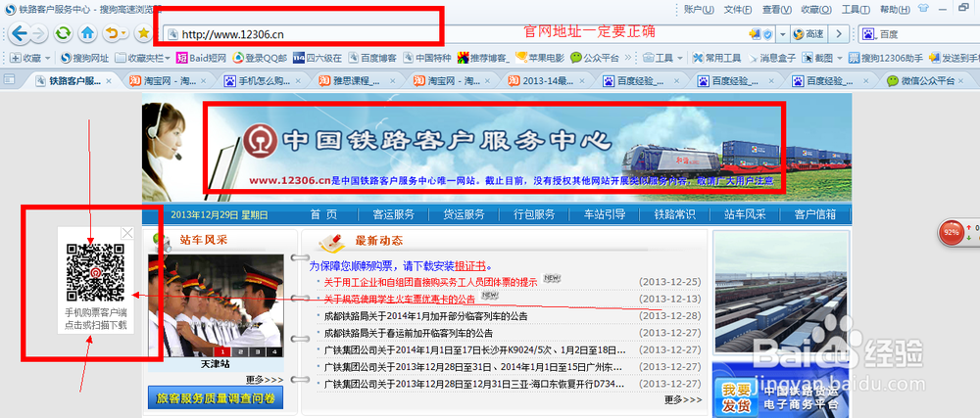Open 铁路常识 in the navigation bar
The height and width of the screenshot is (418, 980).
[x=675, y=214]
